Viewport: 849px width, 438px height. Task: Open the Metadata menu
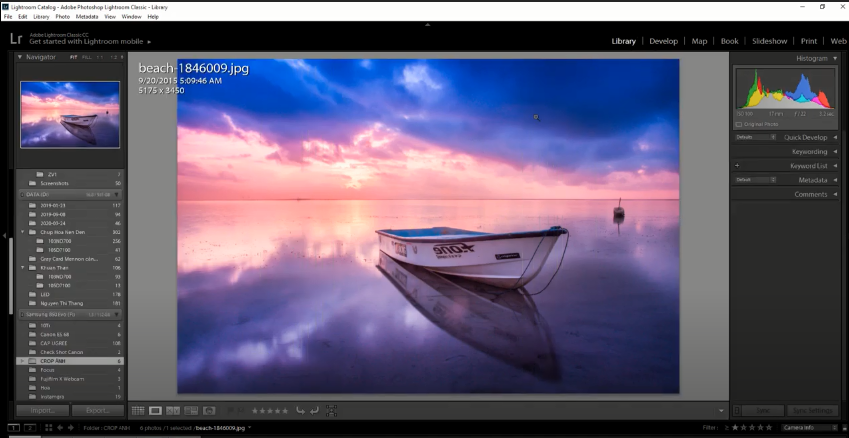click(87, 17)
